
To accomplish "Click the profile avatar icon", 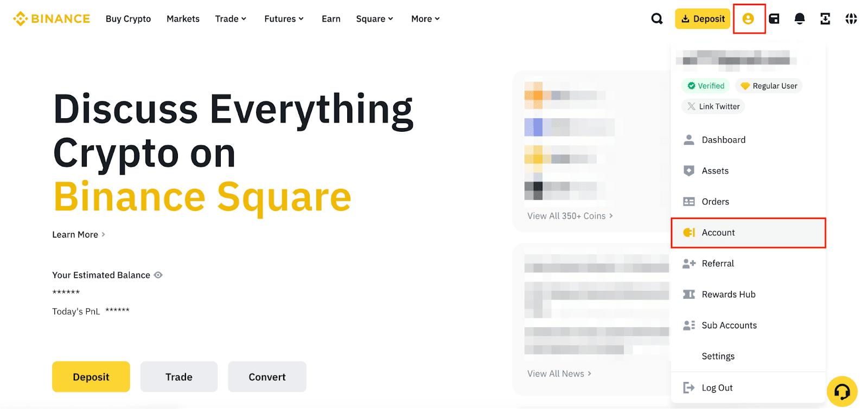I will pos(748,19).
